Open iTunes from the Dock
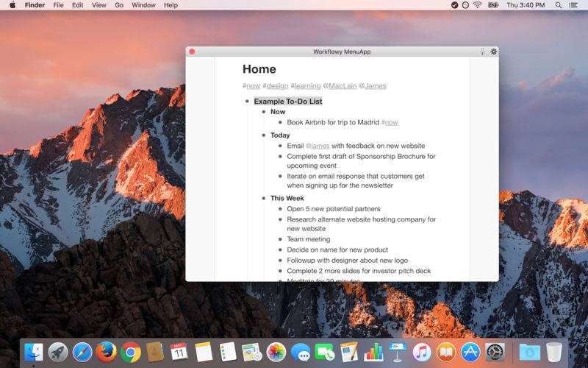Viewport: 588px width, 368px height. (422, 353)
